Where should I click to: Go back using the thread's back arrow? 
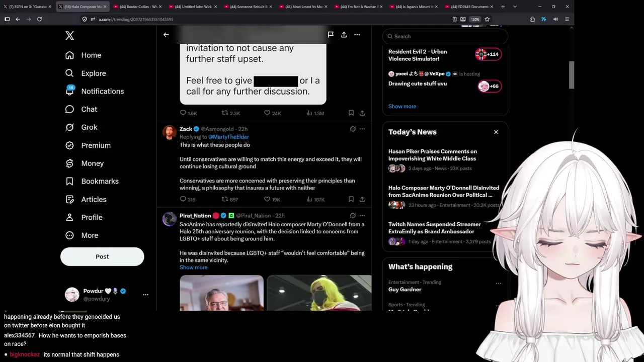166,35
